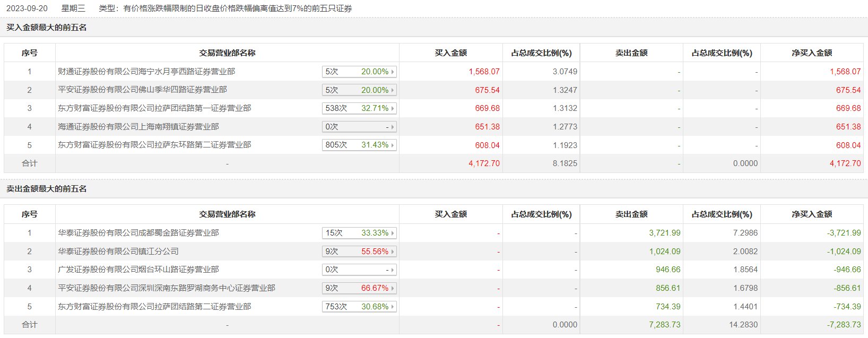868x338 pixels.
Task: Click the date 2023-09-20
Action: tap(27, 8)
